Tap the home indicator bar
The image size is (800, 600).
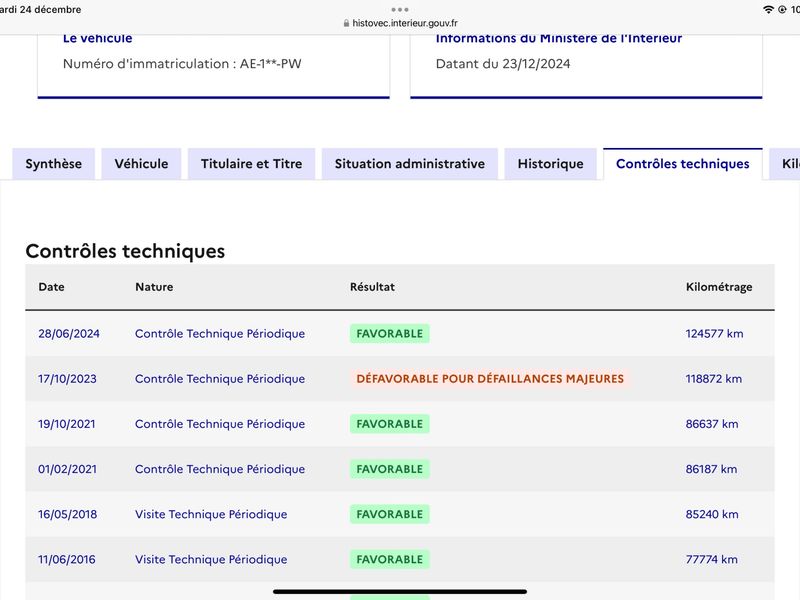click(x=400, y=592)
